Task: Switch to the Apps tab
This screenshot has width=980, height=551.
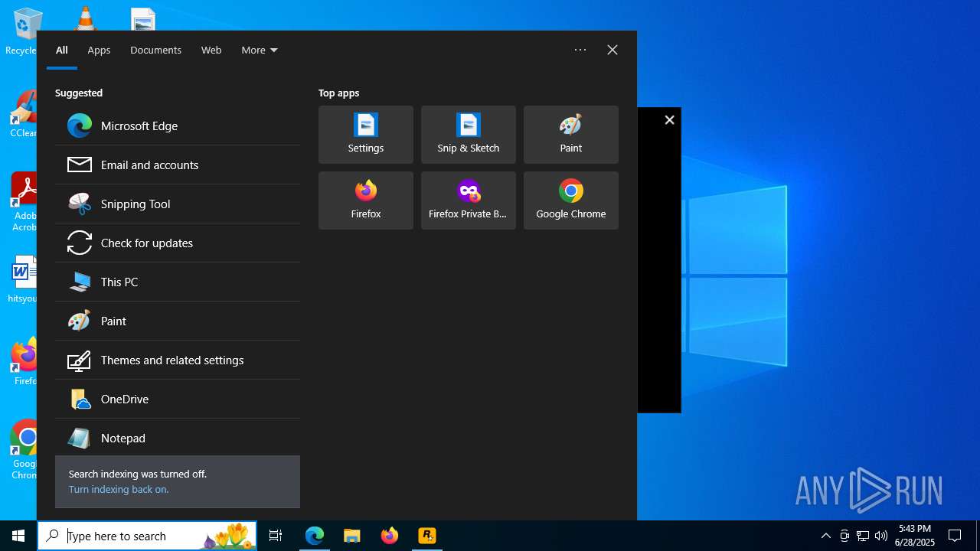Action: point(99,50)
